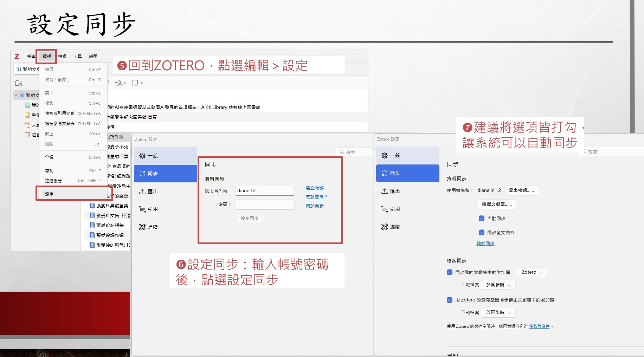This screenshot has height=357, width=644.
Task: Open the 忘記密碼？ link
Action: coord(317,197)
